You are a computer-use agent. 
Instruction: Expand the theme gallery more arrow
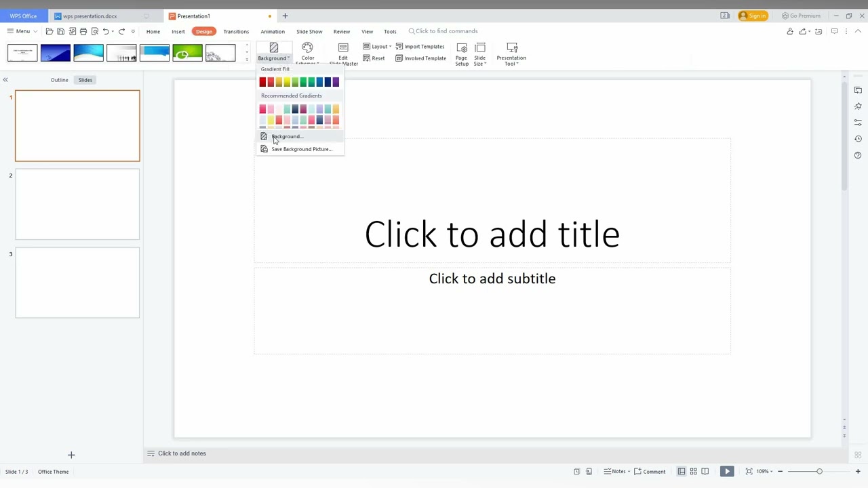[x=247, y=60]
